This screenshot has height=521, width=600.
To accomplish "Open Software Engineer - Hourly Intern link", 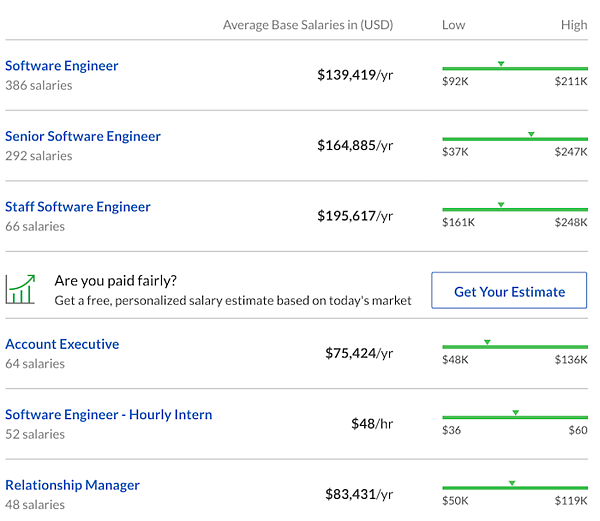I will point(109,415).
